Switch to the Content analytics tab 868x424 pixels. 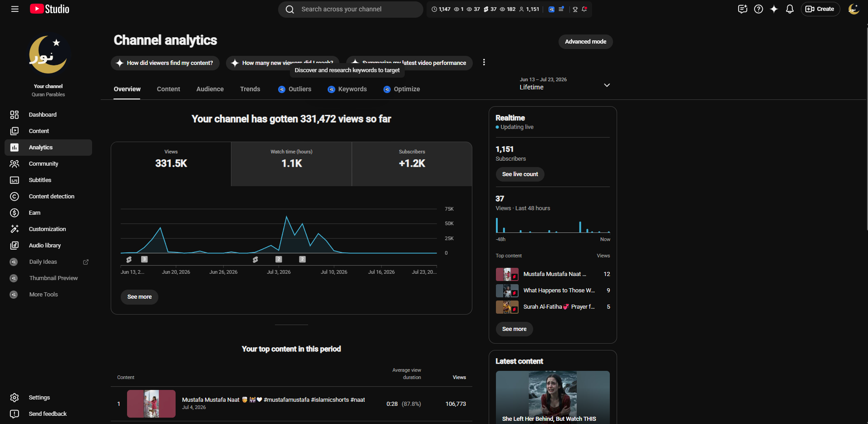pos(168,89)
